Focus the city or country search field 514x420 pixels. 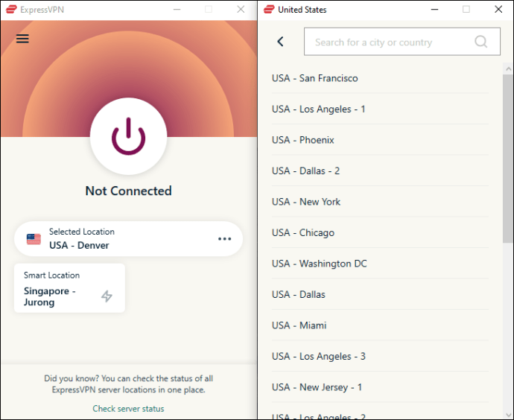coord(402,42)
